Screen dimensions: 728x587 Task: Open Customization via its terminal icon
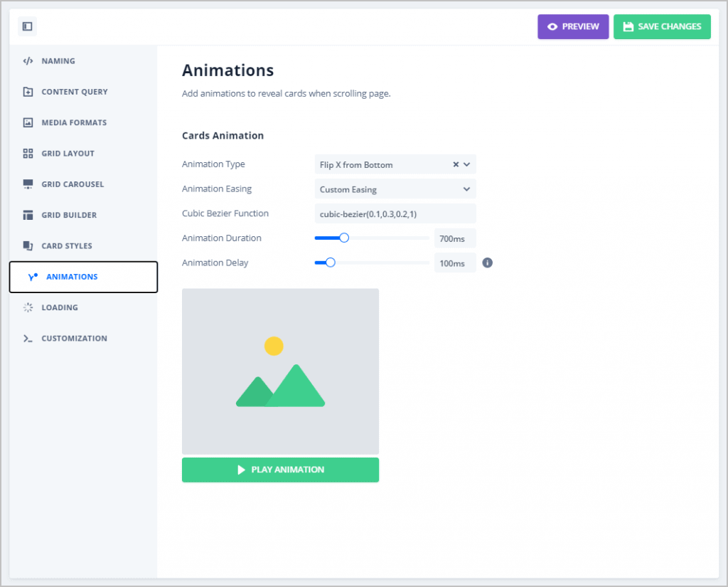(x=27, y=338)
